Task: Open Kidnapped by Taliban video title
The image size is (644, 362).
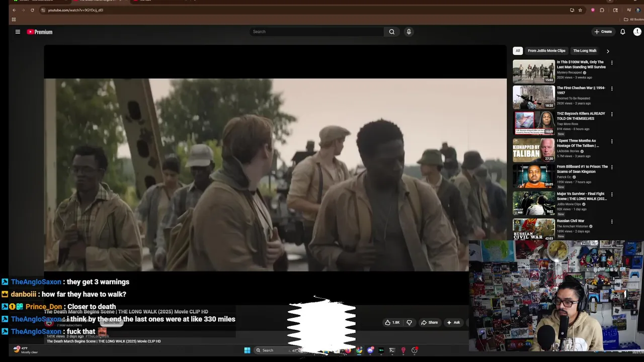Action: (x=578, y=143)
